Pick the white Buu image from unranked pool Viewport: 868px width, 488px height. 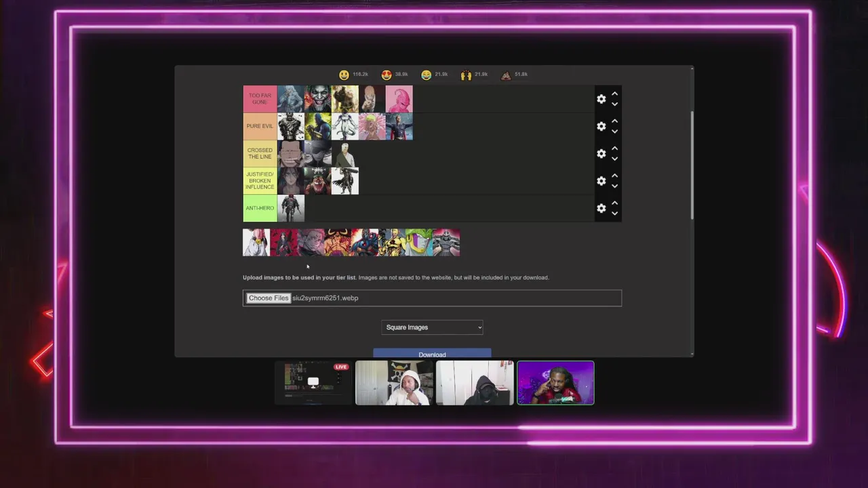(x=256, y=243)
